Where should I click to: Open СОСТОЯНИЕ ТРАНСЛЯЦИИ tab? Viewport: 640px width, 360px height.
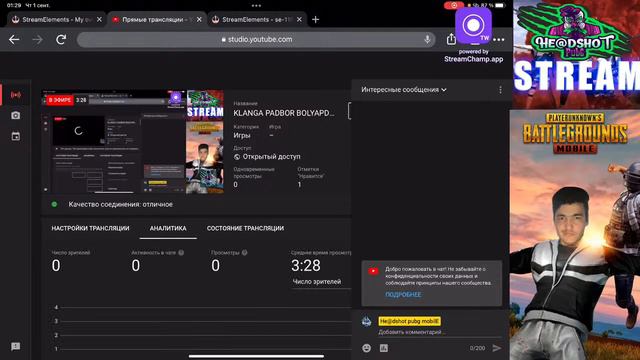click(245, 228)
